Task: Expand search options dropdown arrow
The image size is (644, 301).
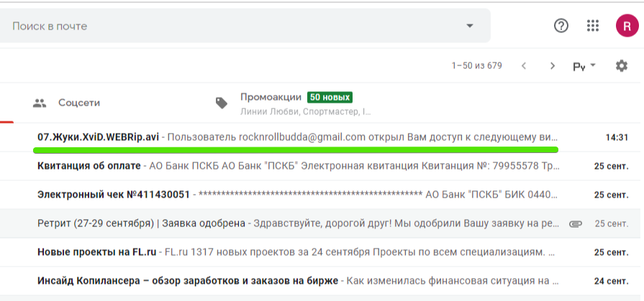Action: tap(470, 26)
